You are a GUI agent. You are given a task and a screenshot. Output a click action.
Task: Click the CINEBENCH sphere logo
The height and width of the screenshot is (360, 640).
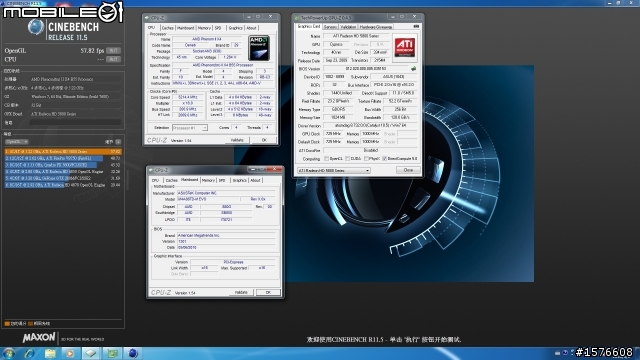36,27
